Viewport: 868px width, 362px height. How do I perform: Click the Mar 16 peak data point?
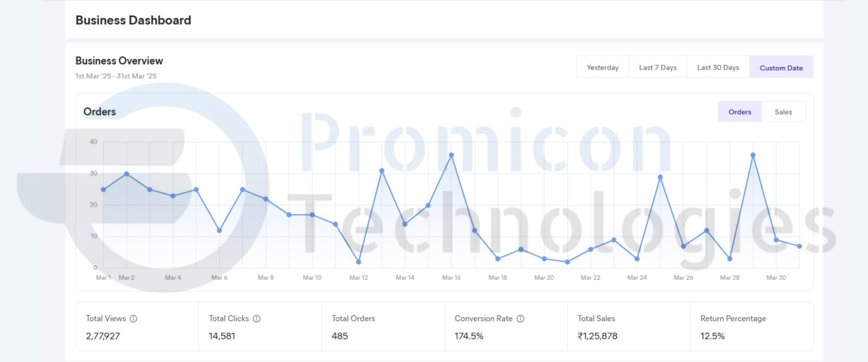pos(451,155)
